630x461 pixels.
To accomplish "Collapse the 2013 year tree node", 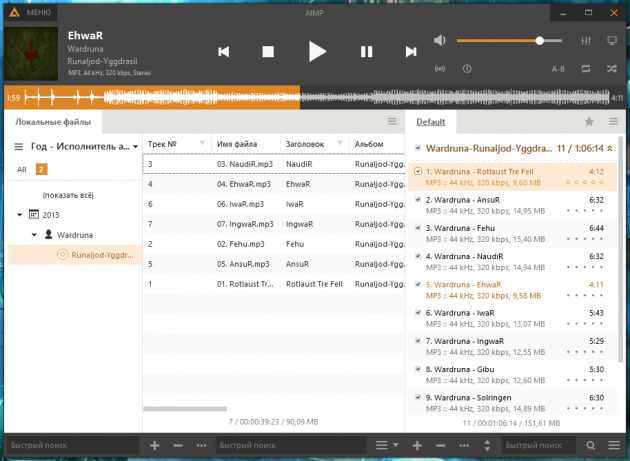I will (20, 214).
